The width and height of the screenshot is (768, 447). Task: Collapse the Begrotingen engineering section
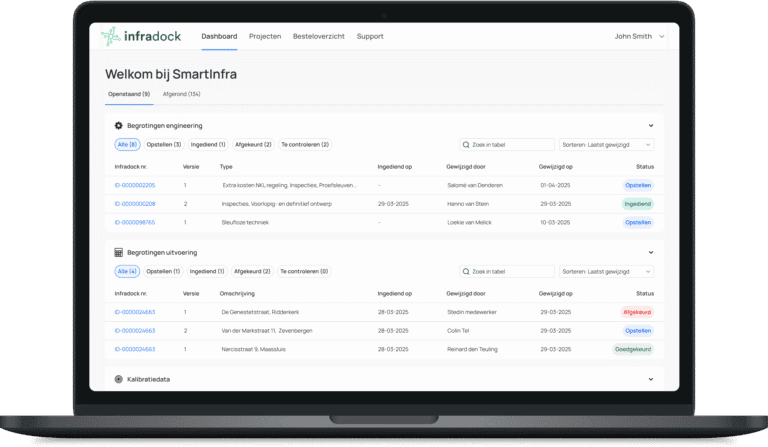651,126
